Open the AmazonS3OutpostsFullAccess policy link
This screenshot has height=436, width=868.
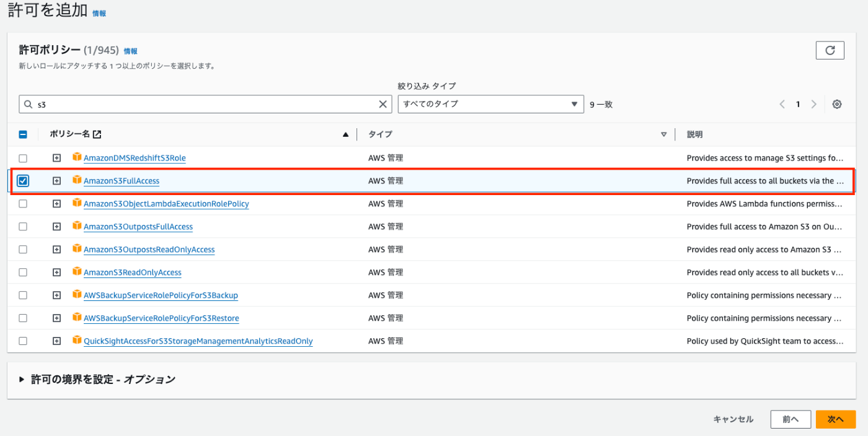[138, 227]
